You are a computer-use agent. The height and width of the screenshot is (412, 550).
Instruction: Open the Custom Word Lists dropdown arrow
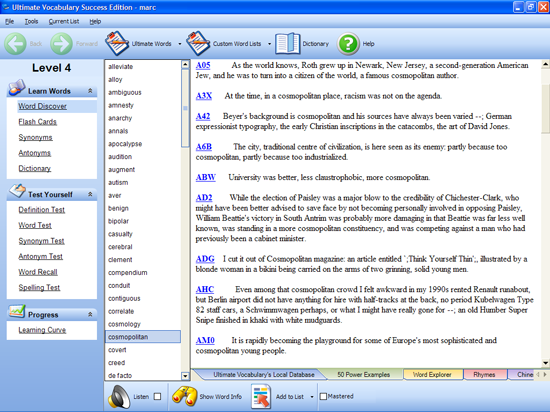pos(269,44)
